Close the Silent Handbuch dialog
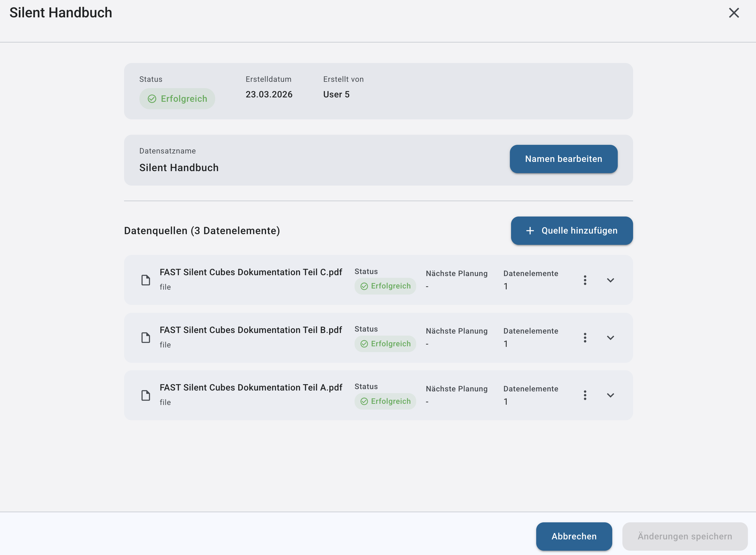The height and width of the screenshot is (555, 756). [733, 13]
